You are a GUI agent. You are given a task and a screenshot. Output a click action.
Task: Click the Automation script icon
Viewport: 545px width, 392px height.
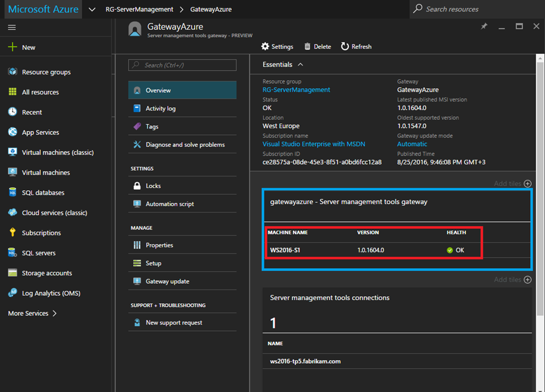[137, 203]
